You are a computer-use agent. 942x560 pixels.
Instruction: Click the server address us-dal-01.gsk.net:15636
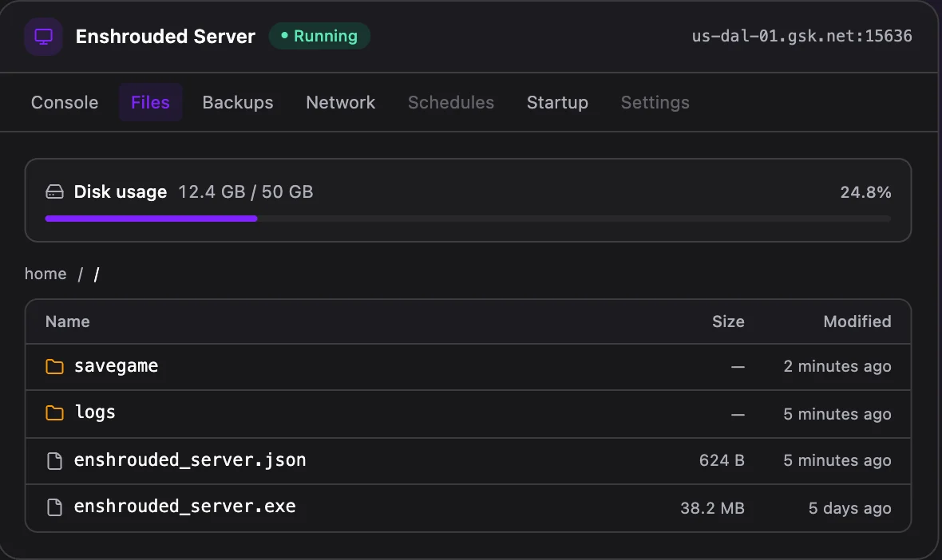(x=802, y=36)
